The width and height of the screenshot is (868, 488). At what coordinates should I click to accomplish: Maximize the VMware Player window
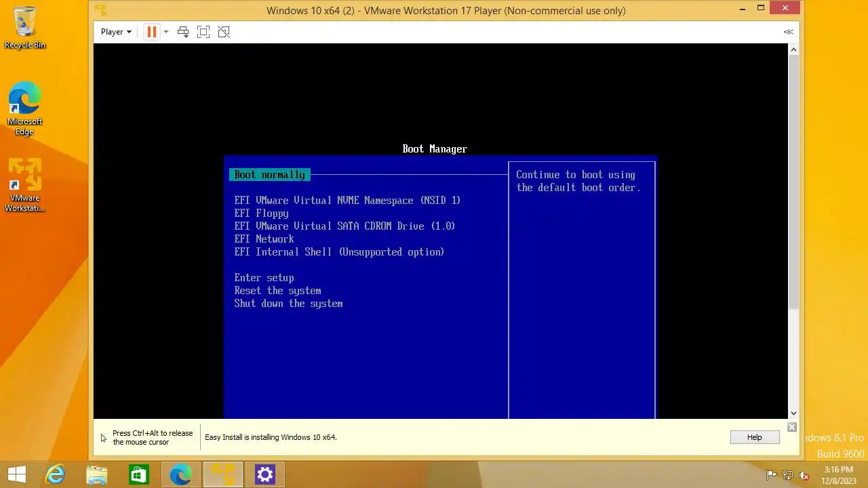pos(761,8)
